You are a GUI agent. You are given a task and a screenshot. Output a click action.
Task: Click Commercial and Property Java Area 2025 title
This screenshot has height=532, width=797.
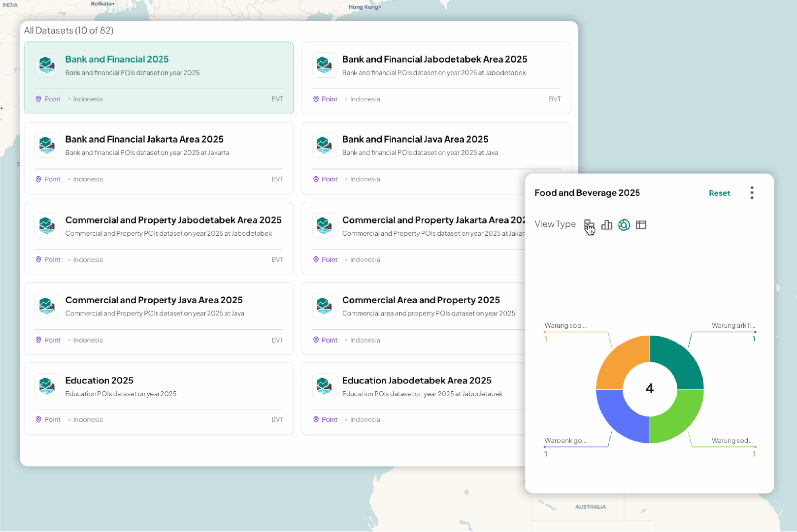[154, 300]
